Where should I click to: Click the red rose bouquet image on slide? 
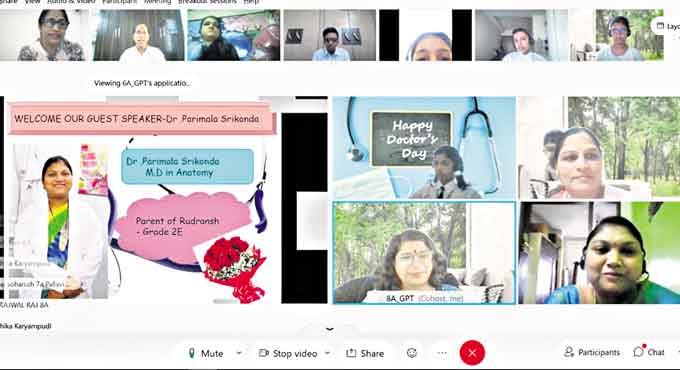coord(233,268)
